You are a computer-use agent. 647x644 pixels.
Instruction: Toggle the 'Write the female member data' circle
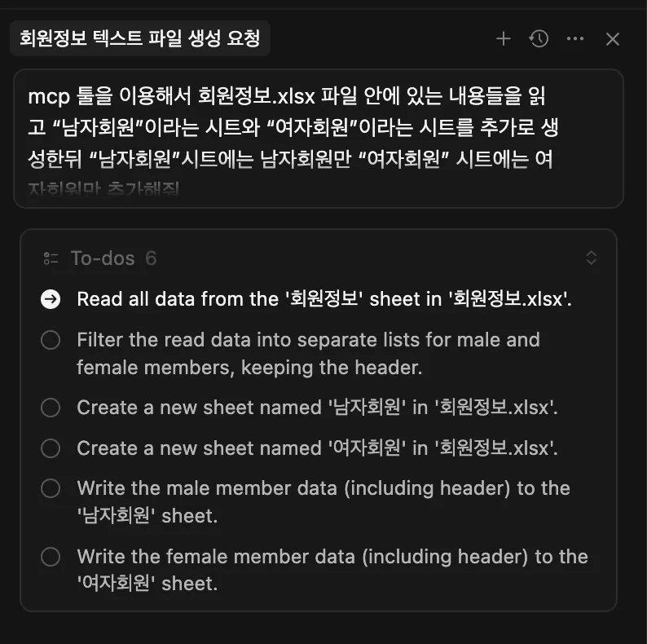pyautogui.click(x=51, y=557)
